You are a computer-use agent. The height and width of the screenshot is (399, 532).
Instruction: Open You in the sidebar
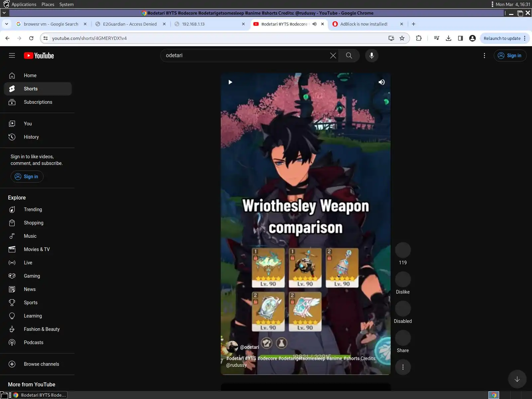click(38, 124)
